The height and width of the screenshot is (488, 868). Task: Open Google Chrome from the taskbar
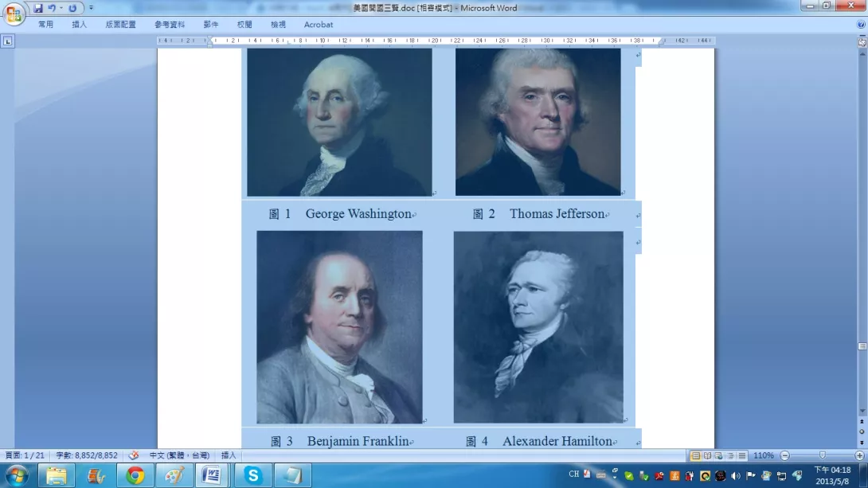coord(135,476)
